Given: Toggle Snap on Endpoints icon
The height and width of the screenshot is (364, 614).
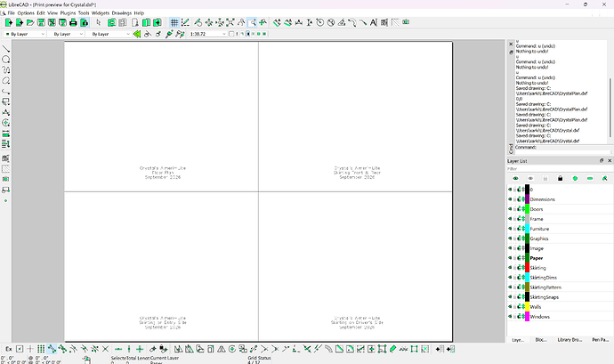Looking at the screenshot, I should coord(52,349).
